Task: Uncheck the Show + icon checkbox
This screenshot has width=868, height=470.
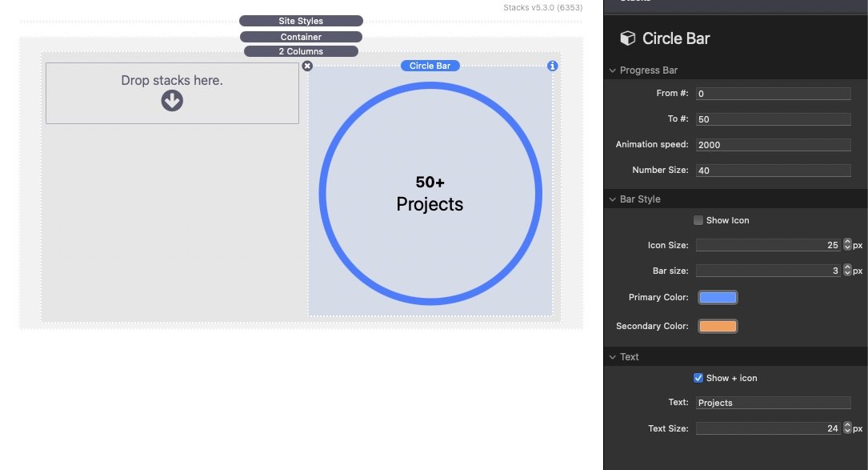Action: 698,378
